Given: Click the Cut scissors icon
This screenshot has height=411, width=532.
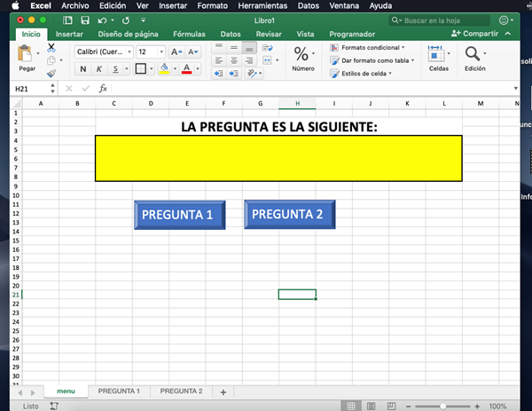Looking at the screenshot, I should point(51,47).
